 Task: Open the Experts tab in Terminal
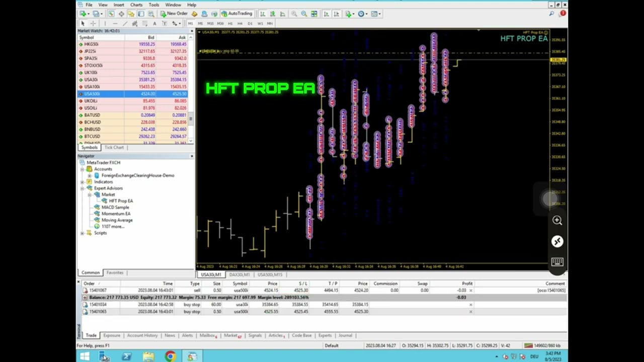coord(325,335)
